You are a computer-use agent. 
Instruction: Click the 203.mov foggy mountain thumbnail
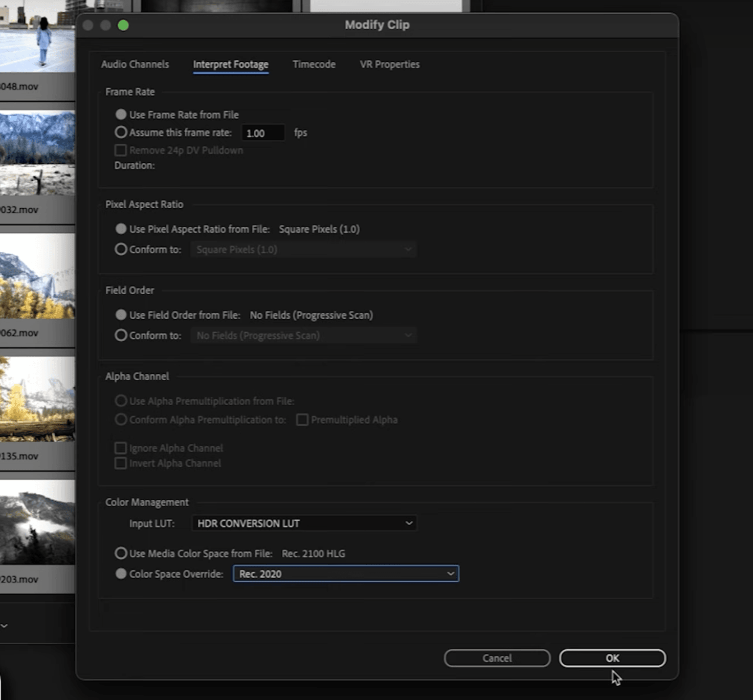[37, 522]
